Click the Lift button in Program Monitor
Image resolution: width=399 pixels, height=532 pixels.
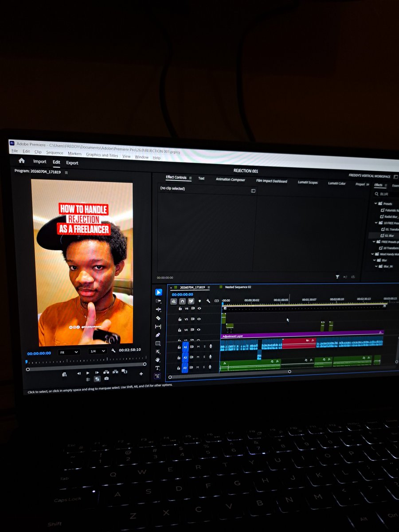(x=106, y=372)
